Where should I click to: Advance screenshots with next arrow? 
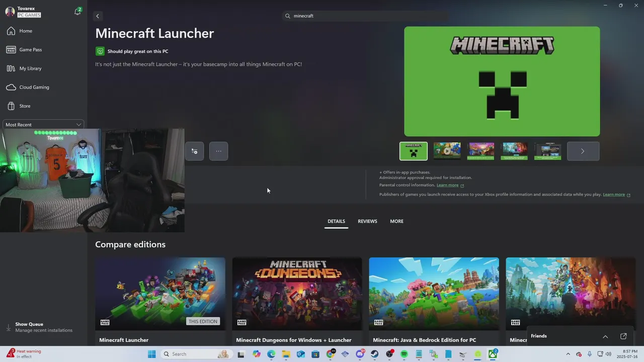pos(583,151)
